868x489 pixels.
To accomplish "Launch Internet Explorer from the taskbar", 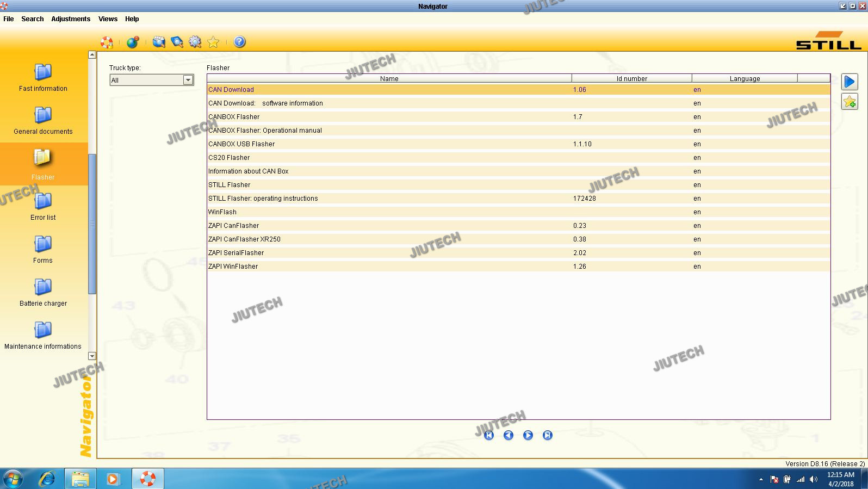I will click(47, 479).
